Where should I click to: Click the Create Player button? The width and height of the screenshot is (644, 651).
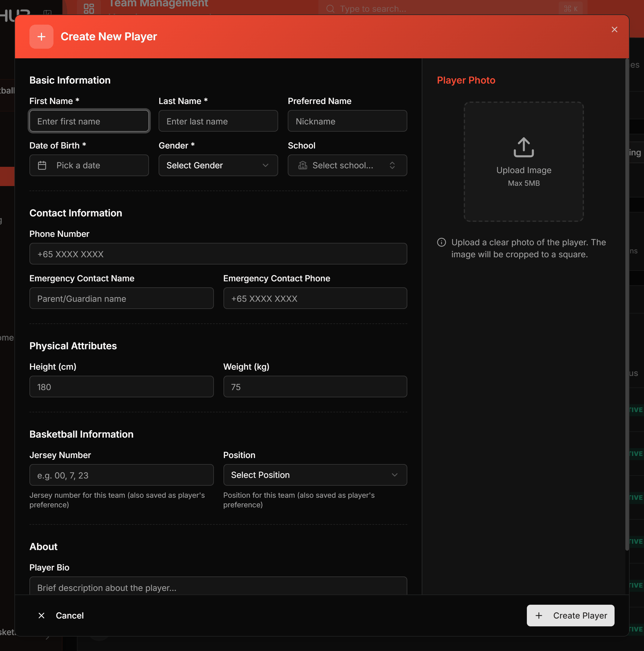click(x=570, y=615)
